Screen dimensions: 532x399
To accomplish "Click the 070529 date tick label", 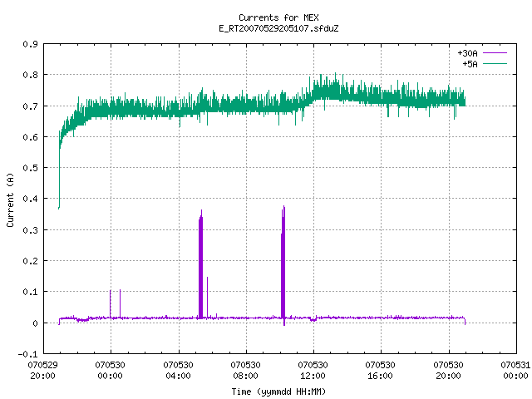I will coord(42,365).
